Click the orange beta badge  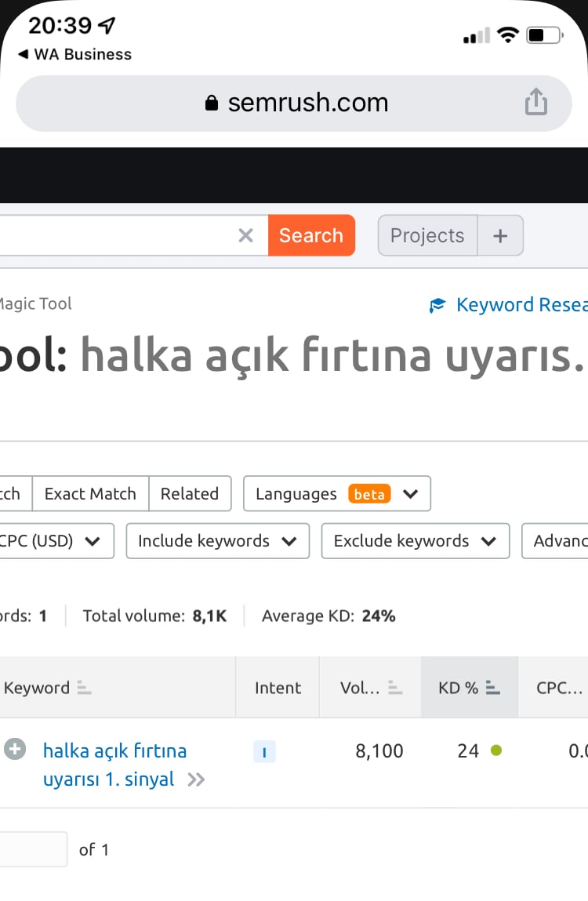369,493
